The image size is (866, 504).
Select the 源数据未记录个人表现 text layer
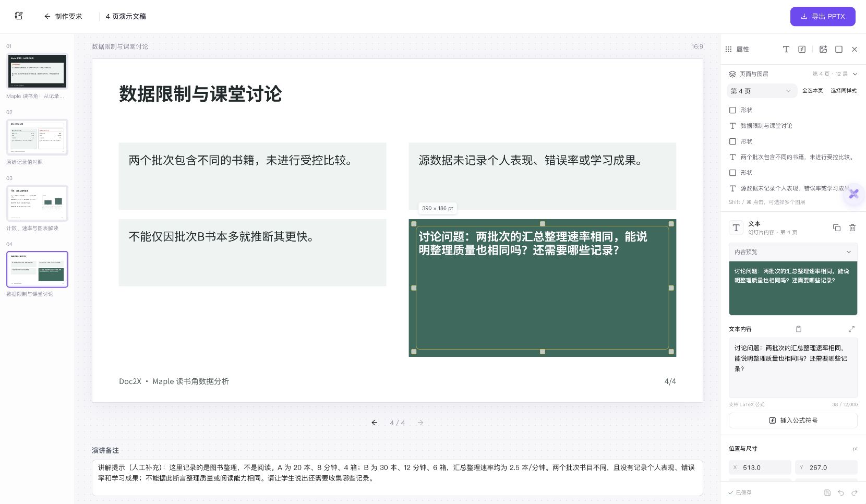[x=793, y=188]
